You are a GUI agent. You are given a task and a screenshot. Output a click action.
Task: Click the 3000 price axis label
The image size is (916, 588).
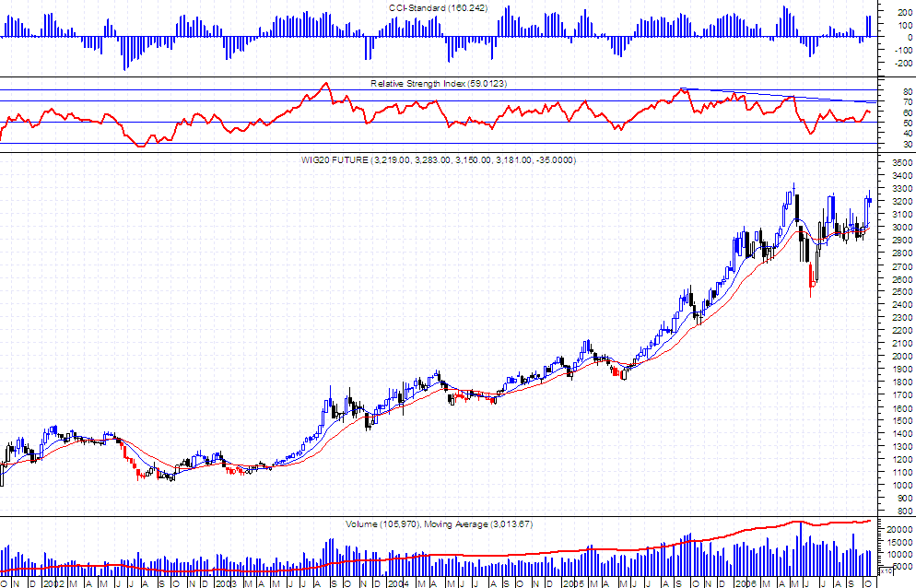click(x=904, y=228)
